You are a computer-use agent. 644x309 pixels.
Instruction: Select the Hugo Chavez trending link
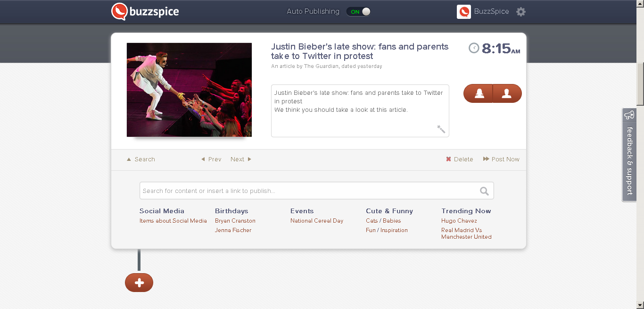point(459,221)
